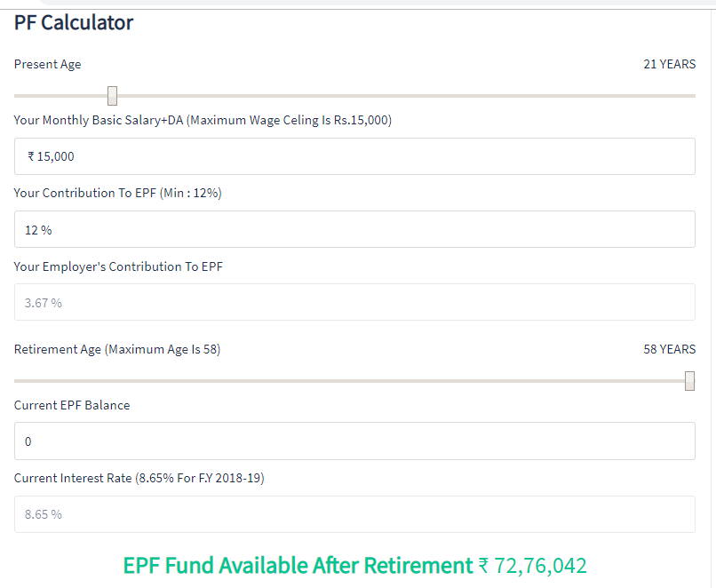Click the Retirement Age (Maximum Age Is 58) label

[x=117, y=350]
